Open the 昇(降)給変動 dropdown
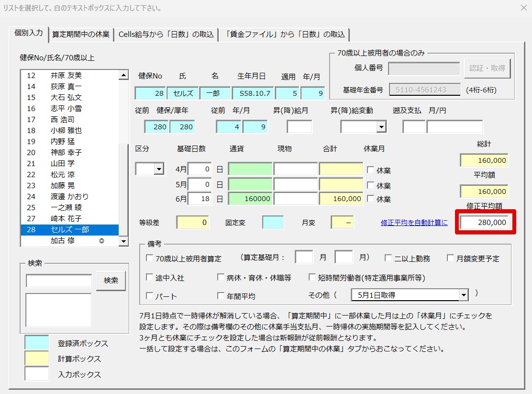Image resolution: width=532 pixels, height=394 pixels. (x=381, y=127)
